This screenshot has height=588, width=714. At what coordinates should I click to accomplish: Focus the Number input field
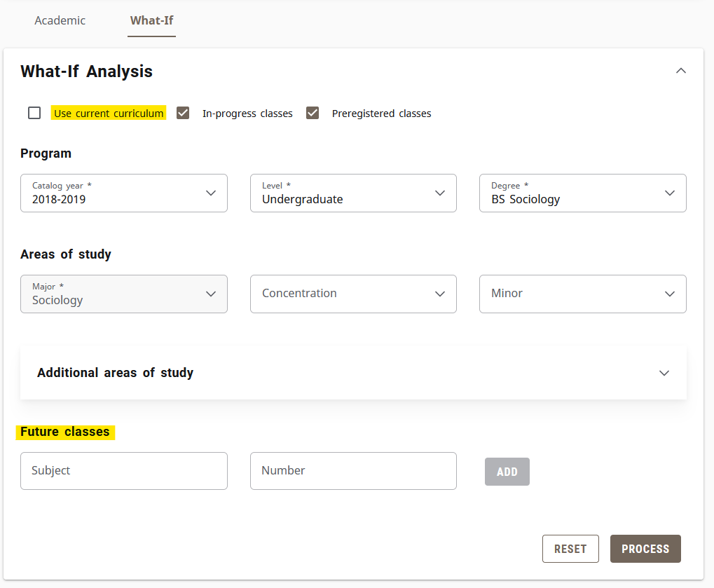pyautogui.click(x=353, y=471)
